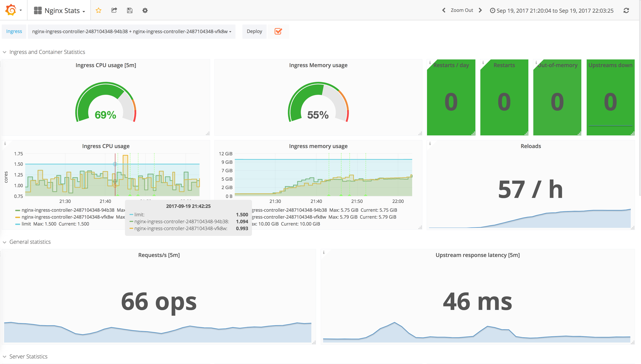This screenshot has height=364, width=641.
Task: Collapse the Server Statistics row
Action: tap(28, 356)
